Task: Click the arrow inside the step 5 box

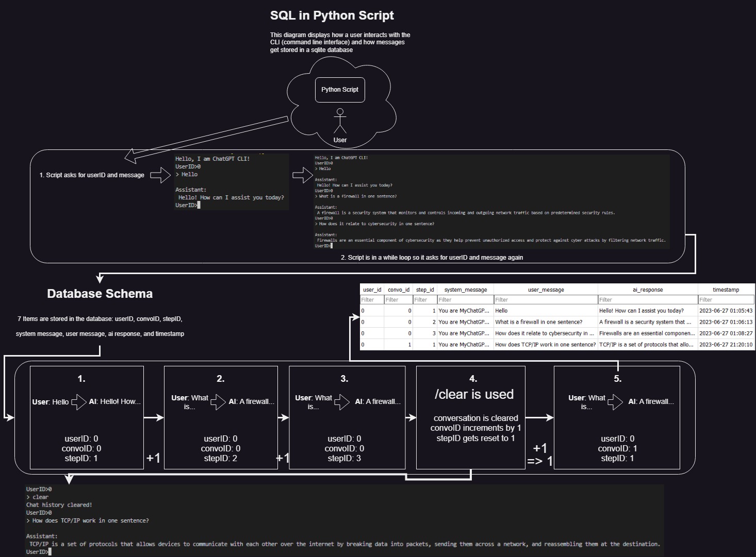Action: click(x=615, y=402)
